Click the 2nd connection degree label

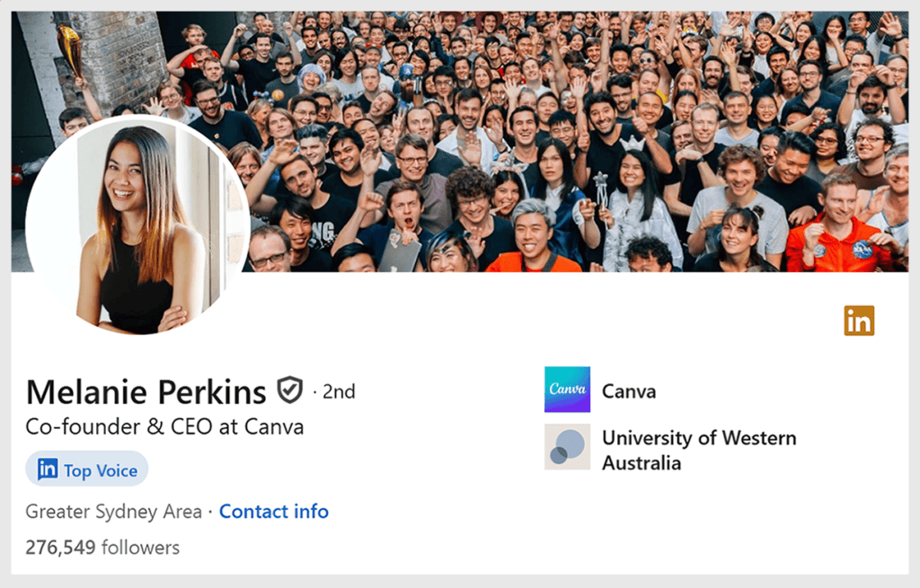click(339, 391)
